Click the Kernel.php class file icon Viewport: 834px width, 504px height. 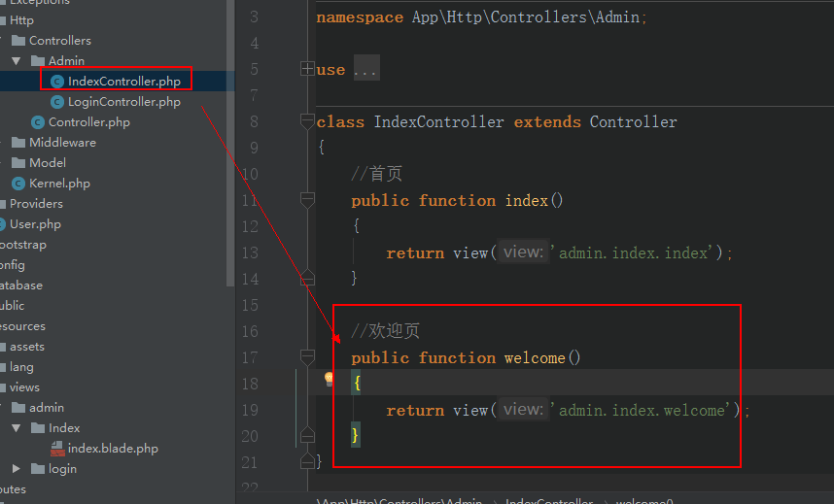tap(18, 184)
